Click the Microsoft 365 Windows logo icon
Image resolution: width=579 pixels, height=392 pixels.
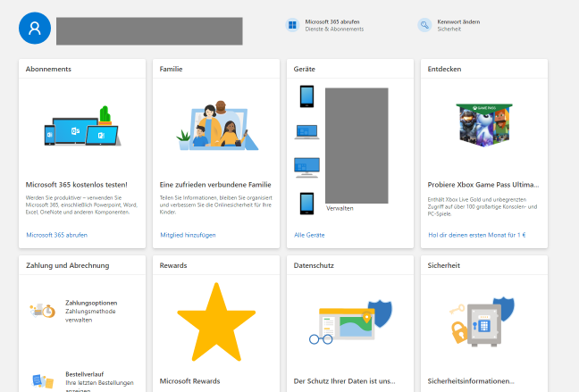coord(292,25)
